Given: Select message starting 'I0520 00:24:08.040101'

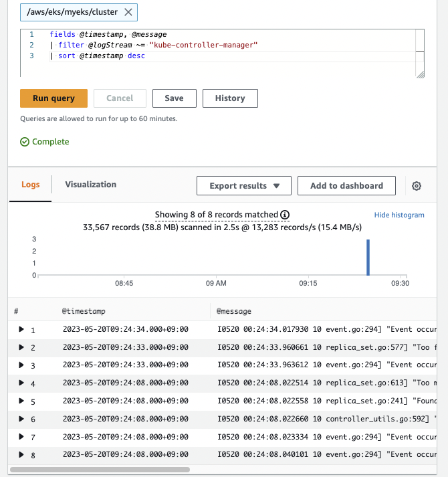Looking at the screenshot, I should [327, 454].
